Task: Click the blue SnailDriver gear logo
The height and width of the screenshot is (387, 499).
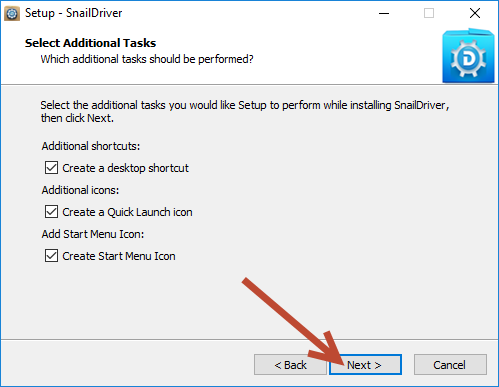Action: click(x=468, y=56)
